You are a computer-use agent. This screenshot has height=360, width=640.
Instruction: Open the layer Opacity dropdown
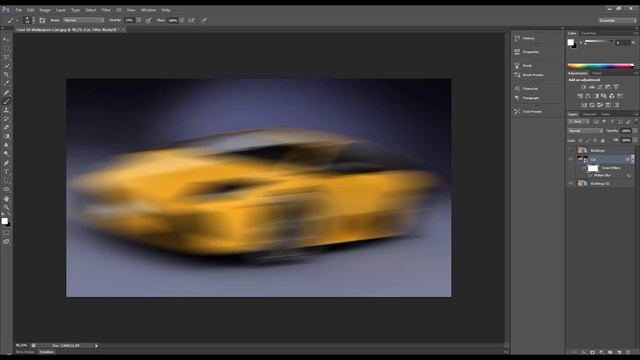pyautogui.click(x=635, y=131)
